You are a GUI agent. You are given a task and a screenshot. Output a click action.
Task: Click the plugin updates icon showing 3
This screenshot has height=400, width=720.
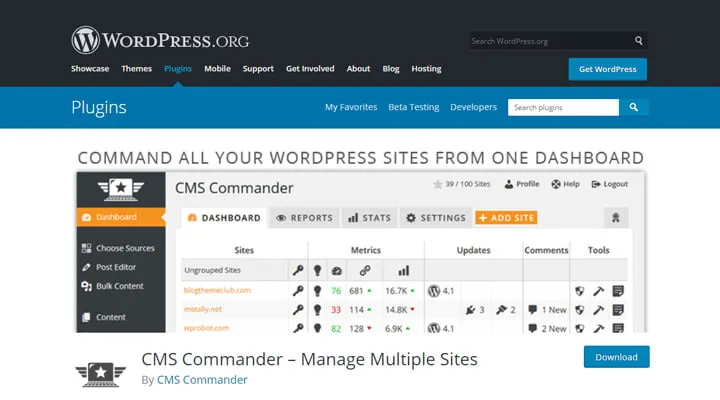point(470,310)
